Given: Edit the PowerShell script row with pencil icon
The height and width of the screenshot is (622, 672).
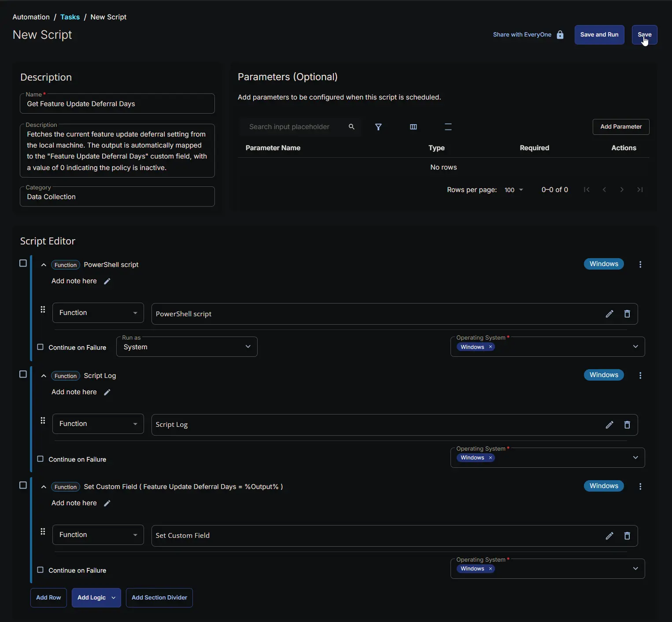Looking at the screenshot, I should click(x=609, y=314).
